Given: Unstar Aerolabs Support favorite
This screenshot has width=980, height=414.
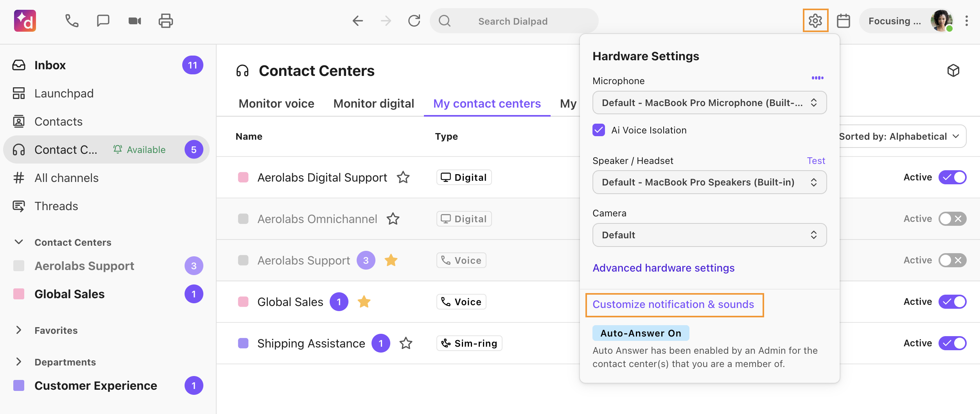Looking at the screenshot, I should [x=391, y=260].
